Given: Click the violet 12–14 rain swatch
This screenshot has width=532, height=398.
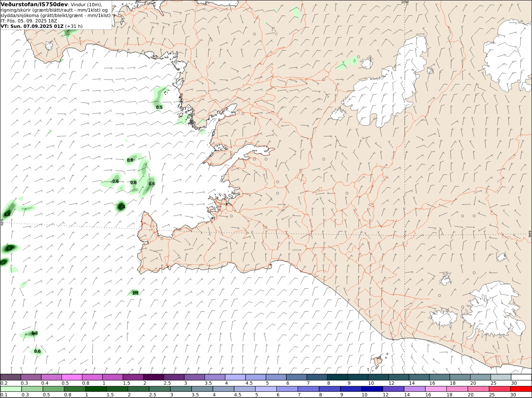Looking at the screenshot, I should tap(394, 389).
